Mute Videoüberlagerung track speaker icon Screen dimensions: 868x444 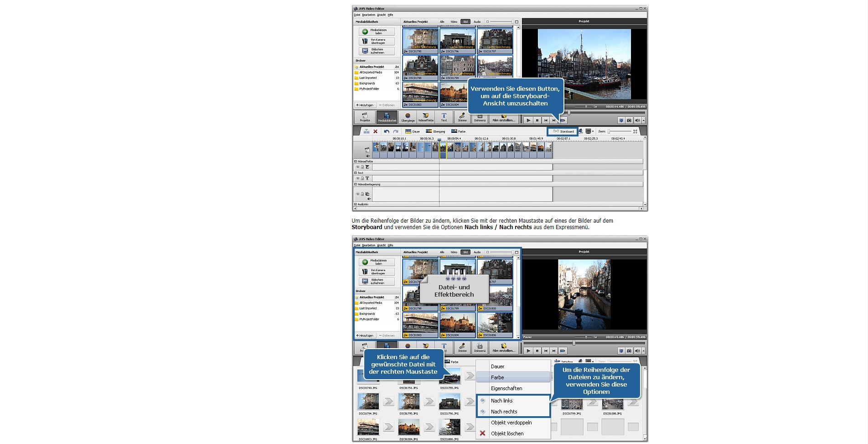pos(369,199)
